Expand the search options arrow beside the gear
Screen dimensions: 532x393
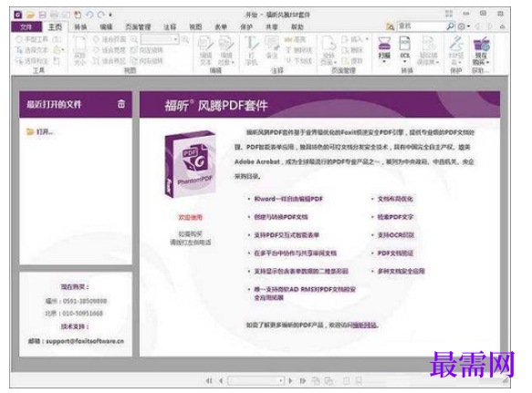[468, 26]
